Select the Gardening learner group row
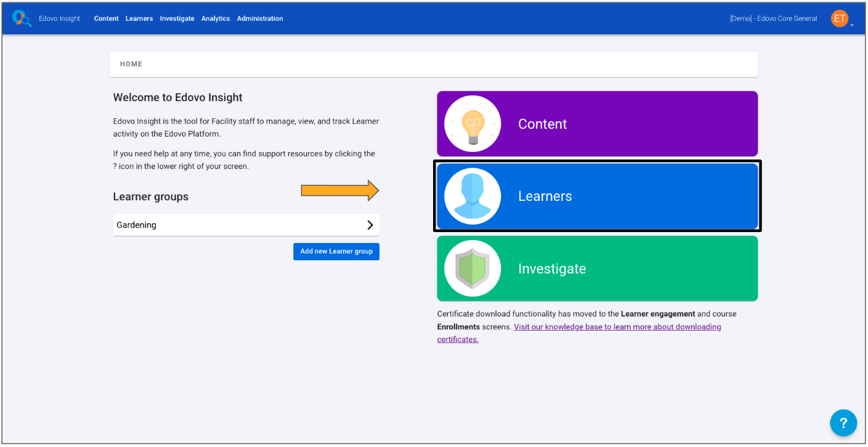The image size is (868, 447). [x=233, y=225]
